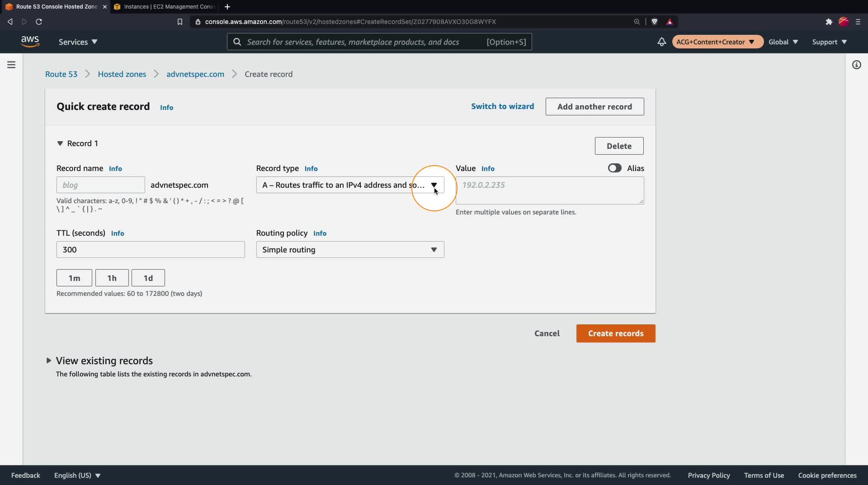Set TTL to 1d preset
This screenshot has height=485, width=868.
pos(148,278)
